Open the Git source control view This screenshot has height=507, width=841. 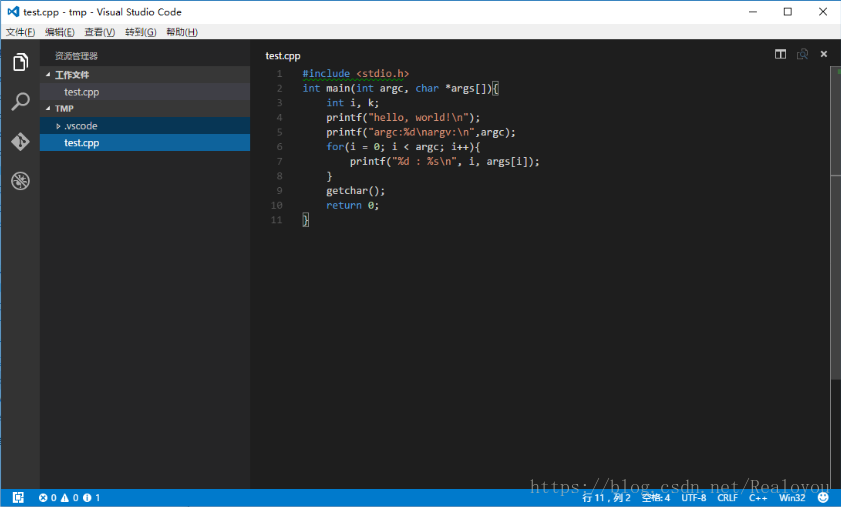pyautogui.click(x=20, y=142)
